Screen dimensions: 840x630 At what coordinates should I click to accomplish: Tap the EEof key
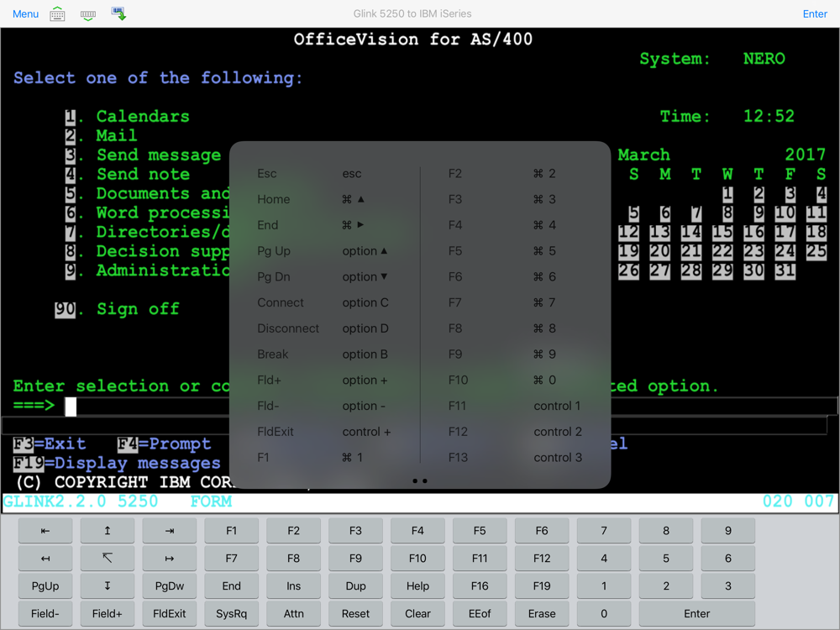pos(480,614)
